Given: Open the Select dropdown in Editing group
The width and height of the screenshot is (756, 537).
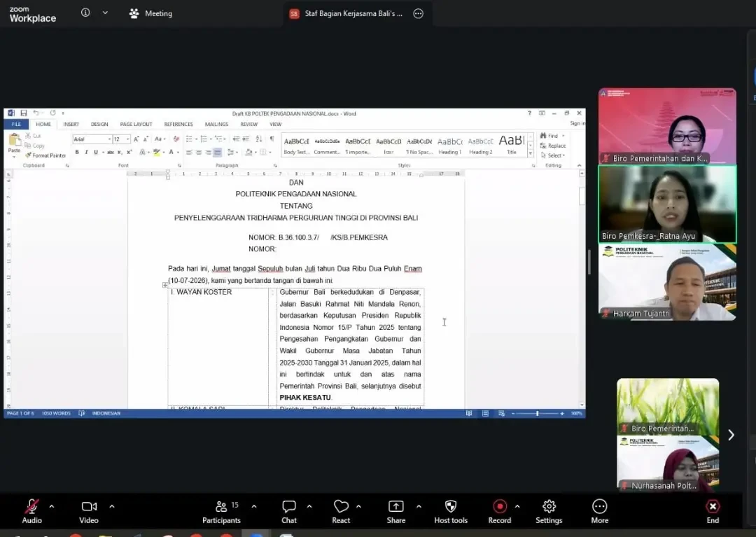Looking at the screenshot, I should 552,155.
